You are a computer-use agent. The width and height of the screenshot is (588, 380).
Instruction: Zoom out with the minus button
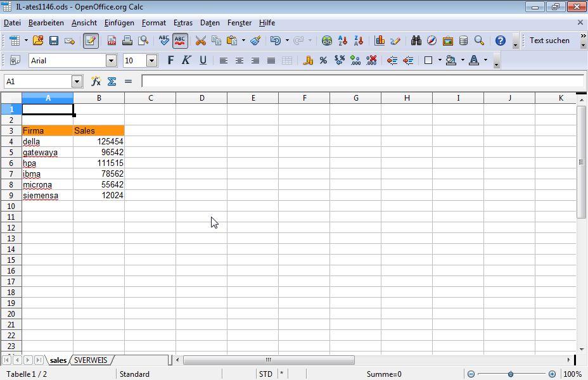click(471, 374)
